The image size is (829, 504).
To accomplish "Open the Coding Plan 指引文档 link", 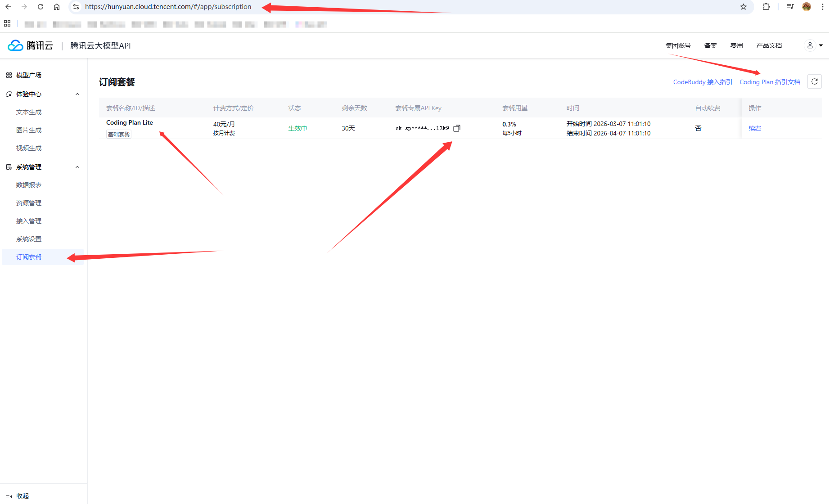I will [x=770, y=82].
